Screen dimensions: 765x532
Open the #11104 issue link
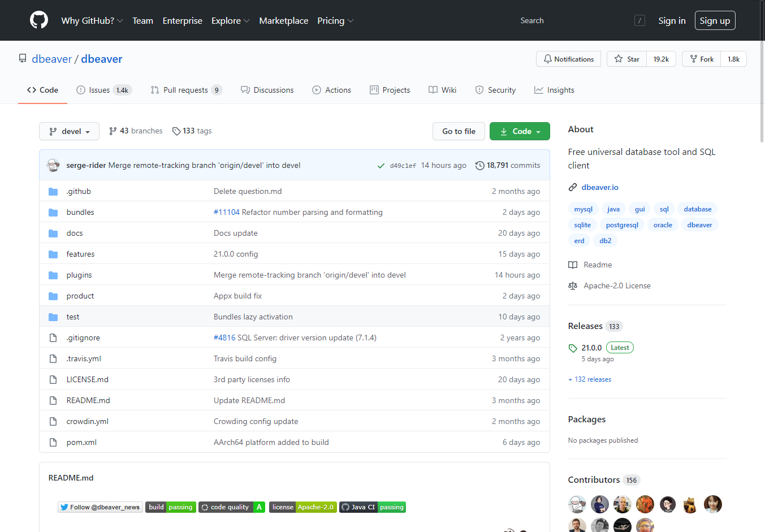coord(227,213)
